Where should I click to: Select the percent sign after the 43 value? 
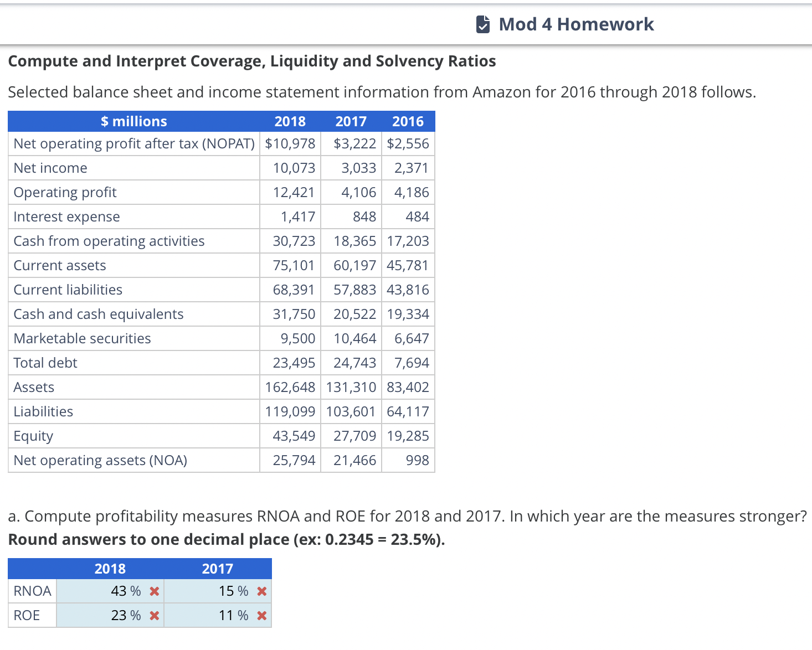(135, 591)
